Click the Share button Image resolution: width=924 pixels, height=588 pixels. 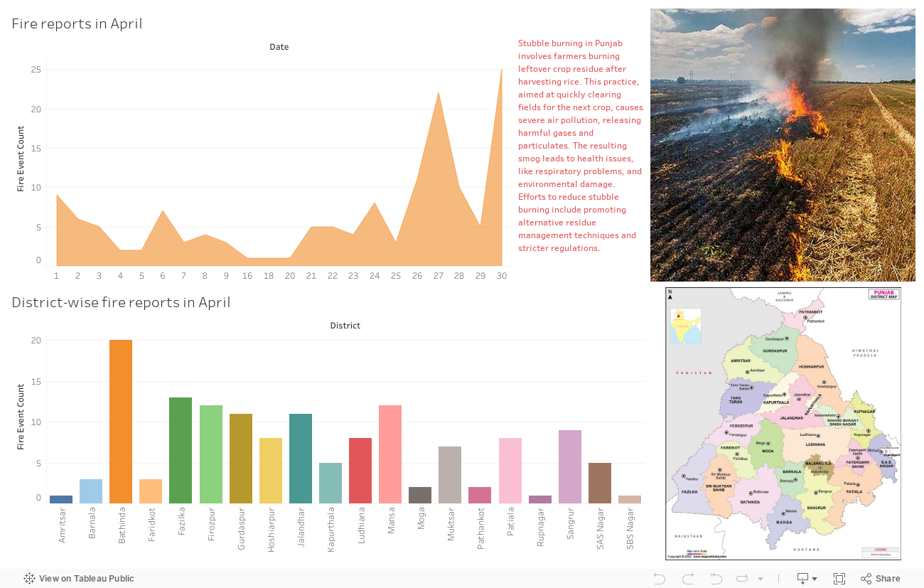click(881, 579)
